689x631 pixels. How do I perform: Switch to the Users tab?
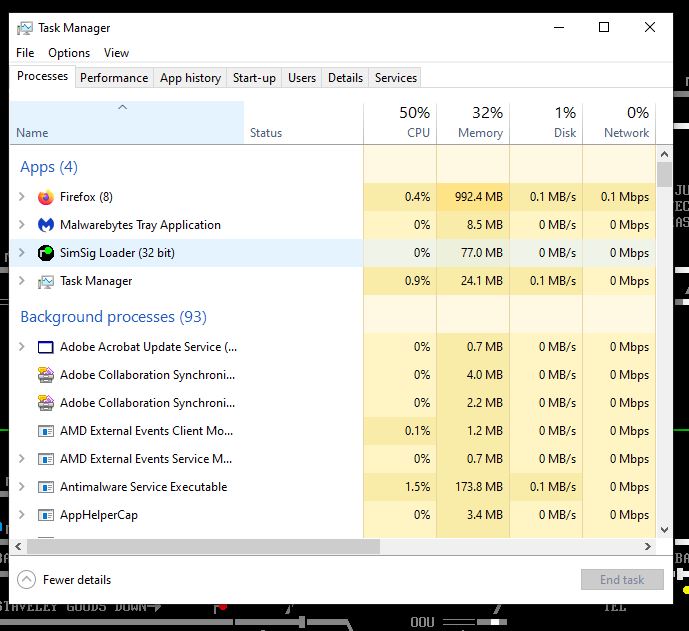(302, 78)
